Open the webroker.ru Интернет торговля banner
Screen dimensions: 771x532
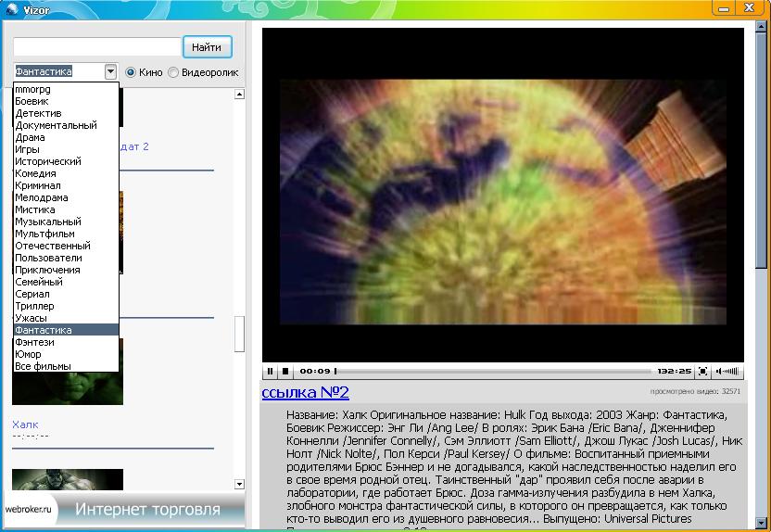click(125, 510)
